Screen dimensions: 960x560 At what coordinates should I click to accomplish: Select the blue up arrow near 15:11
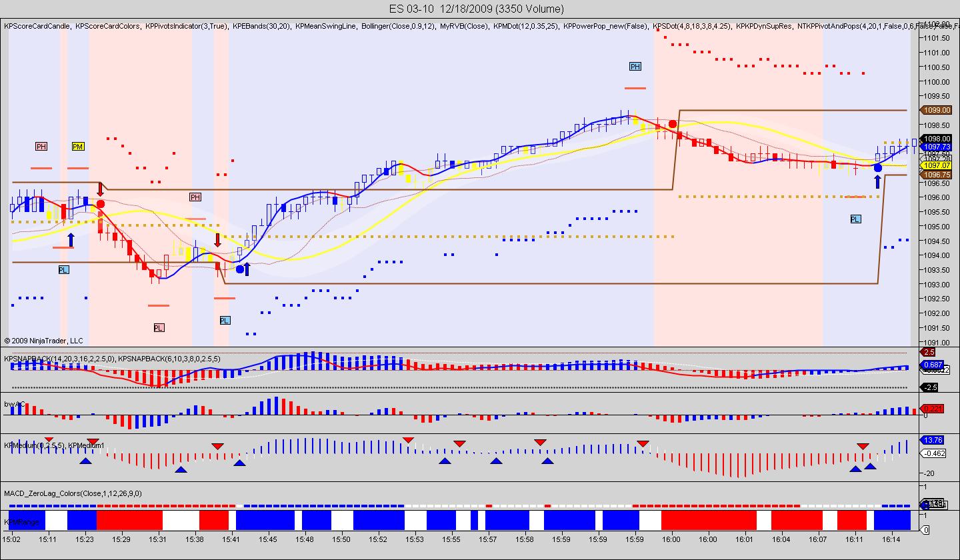pyautogui.click(x=71, y=240)
